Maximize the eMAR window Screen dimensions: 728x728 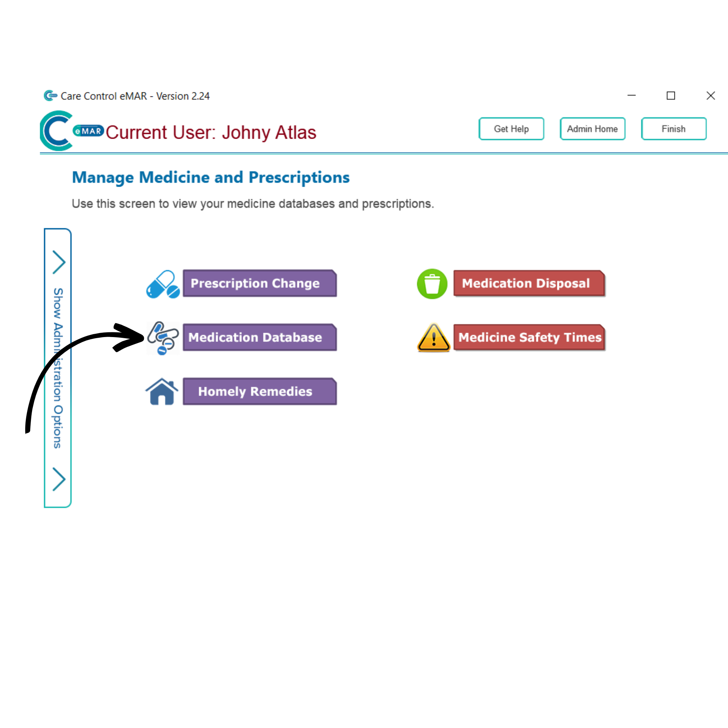pos(671,96)
